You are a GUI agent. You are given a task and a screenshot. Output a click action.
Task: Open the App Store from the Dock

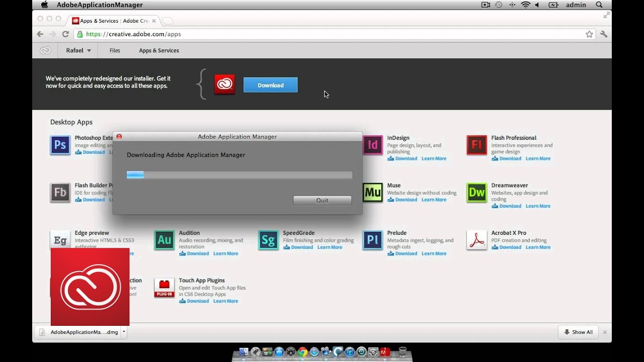(x=279, y=352)
